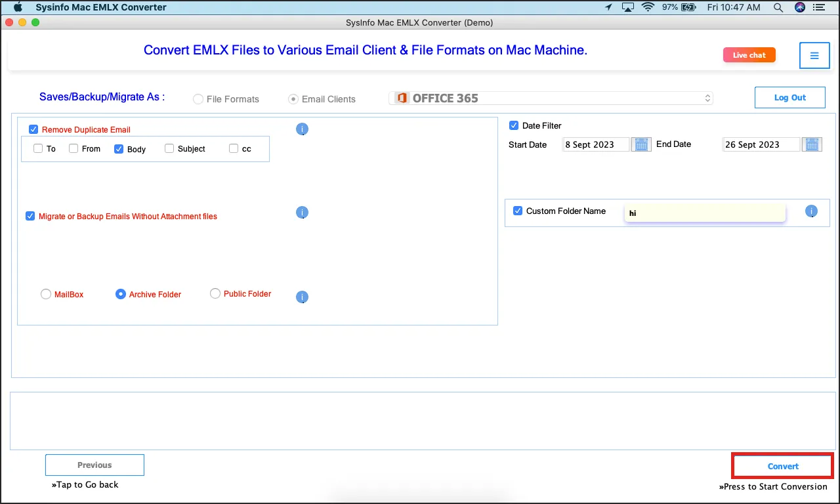Check the Subject duplicate filter

[169, 148]
